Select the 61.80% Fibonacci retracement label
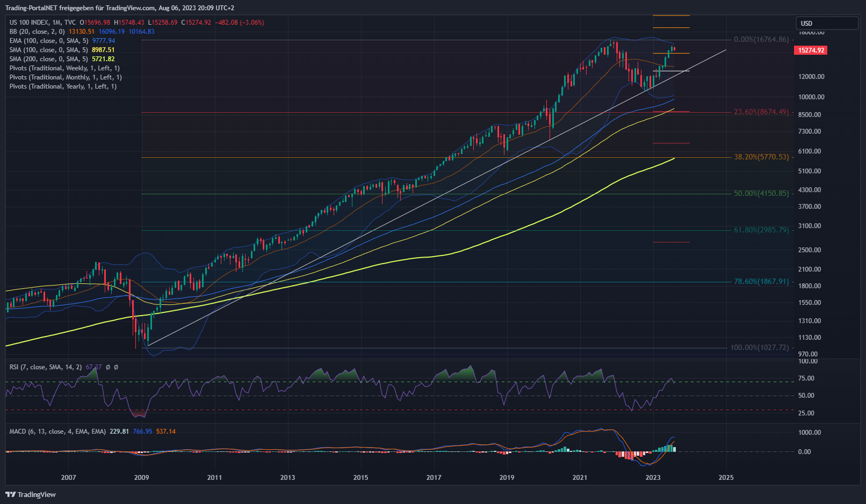Image resolution: width=866 pixels, height=504 pixels. 761,230
